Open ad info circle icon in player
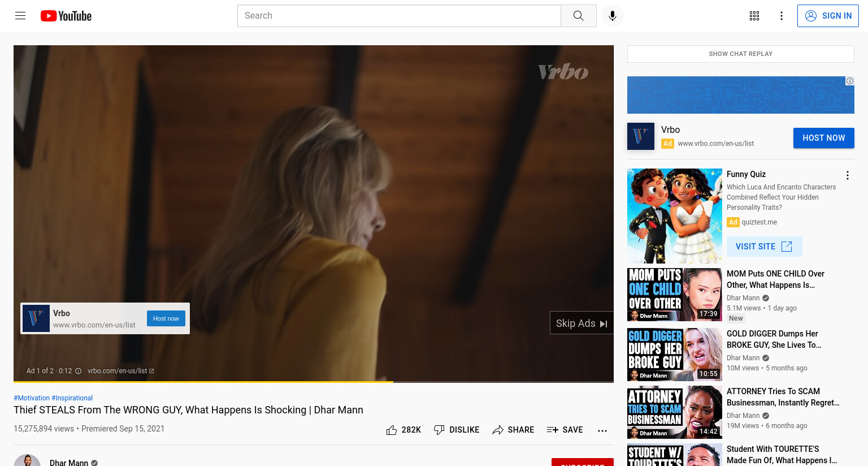 point(79,371)
